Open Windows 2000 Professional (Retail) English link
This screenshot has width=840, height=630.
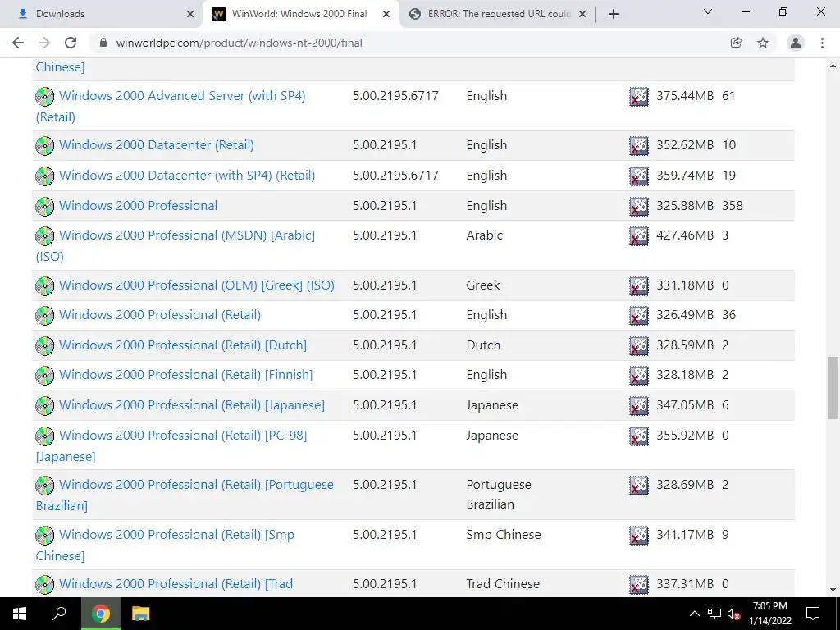pyautogui.click(x=160, y=315)
